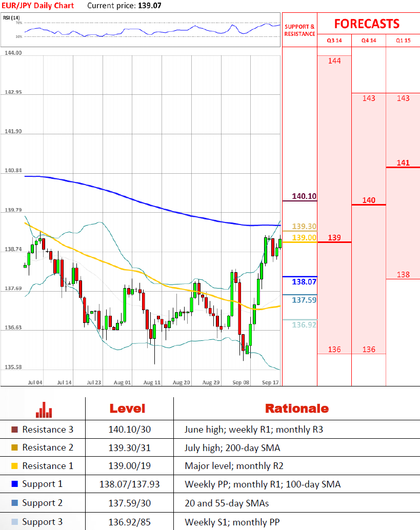Click the Support 1 blue color swatch

(x=14, y=484)
